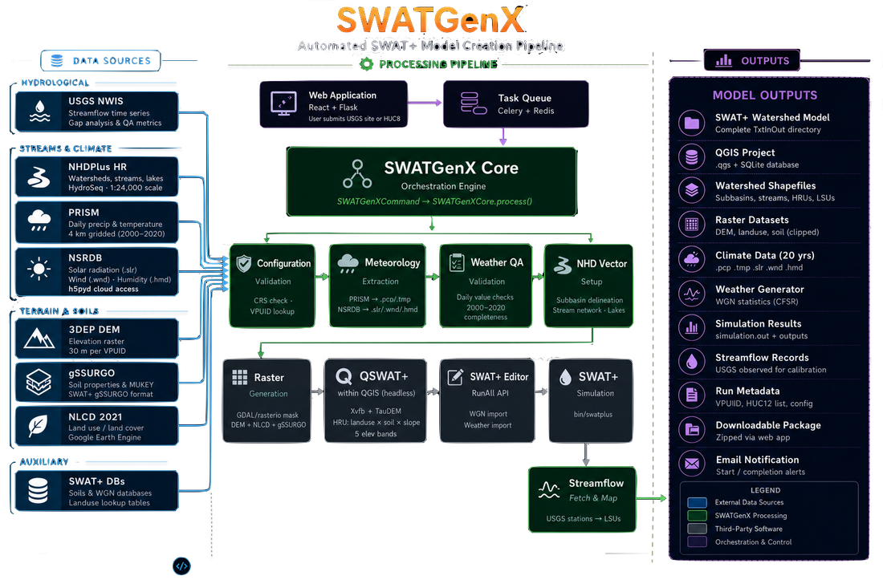Click the USGS NWIS water drop icon
This screenshot has height=588, width=883.
point(39,112)
